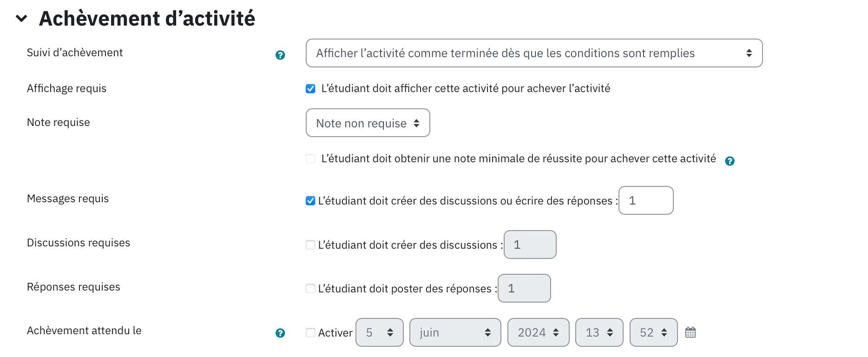Click the Discussions requises number field
The image size is (868, 357).
click(530, 245)
